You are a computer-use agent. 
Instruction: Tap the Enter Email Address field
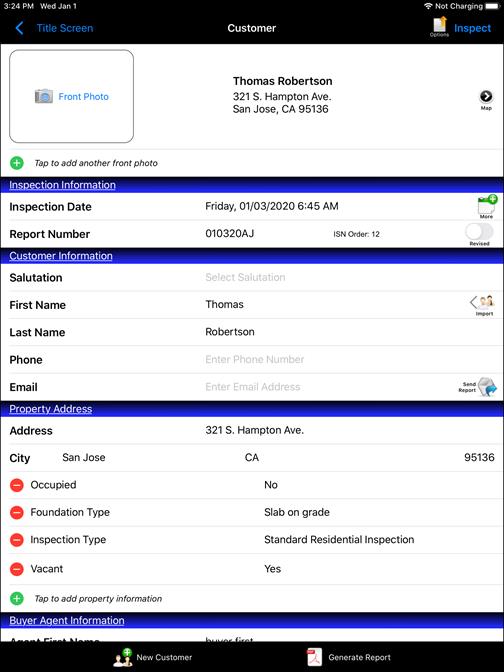click(x=253, y=387)
